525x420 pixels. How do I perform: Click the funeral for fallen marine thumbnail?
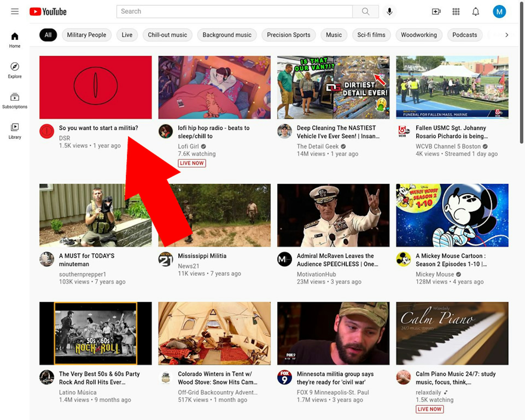pos(452,87)
